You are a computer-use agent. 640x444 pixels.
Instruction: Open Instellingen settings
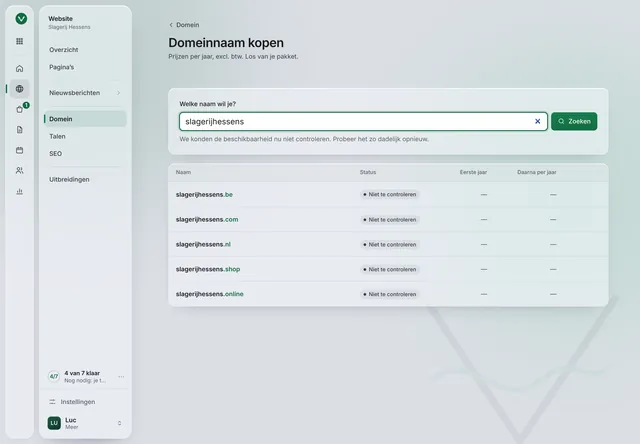[85, 402]
